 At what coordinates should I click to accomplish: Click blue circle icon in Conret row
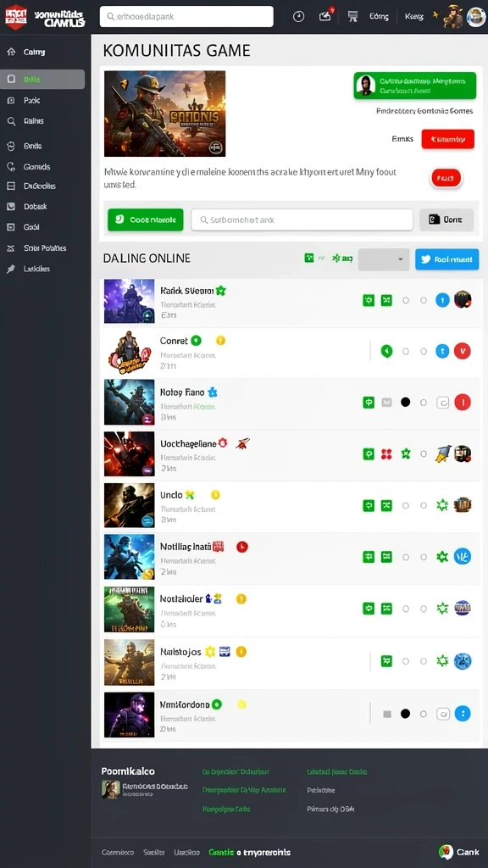click(x=442, y=351)
